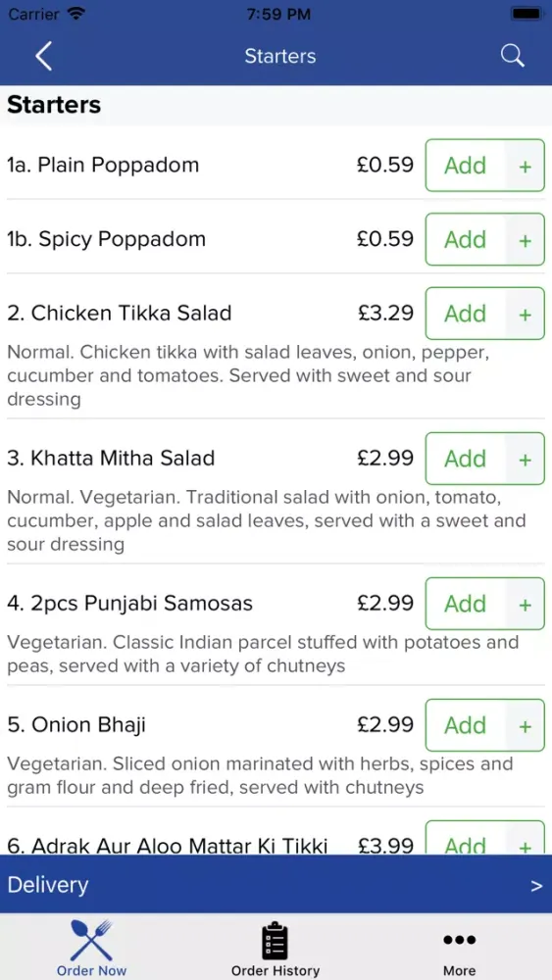Tap plus icon for Khatta Mitha Salad
The width and height of the screenshot is (552, 980).
[526, 459]
